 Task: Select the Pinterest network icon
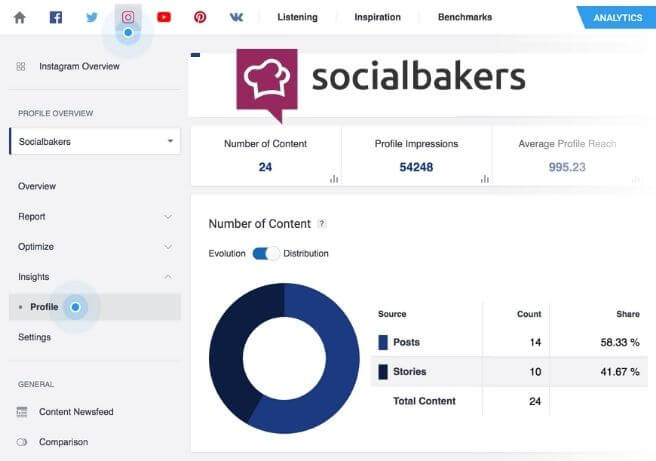200,17
